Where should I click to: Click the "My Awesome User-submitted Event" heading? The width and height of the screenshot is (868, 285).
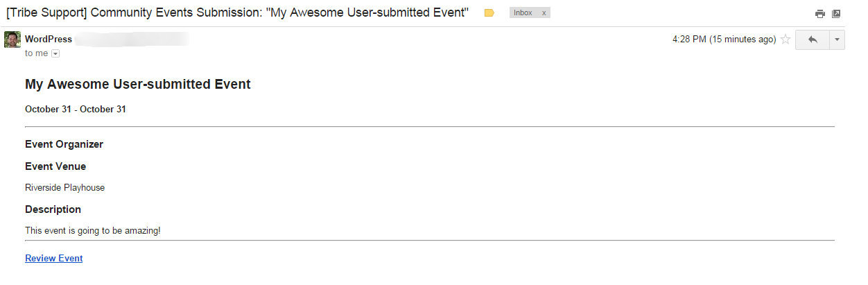click(x=137, y=85)
